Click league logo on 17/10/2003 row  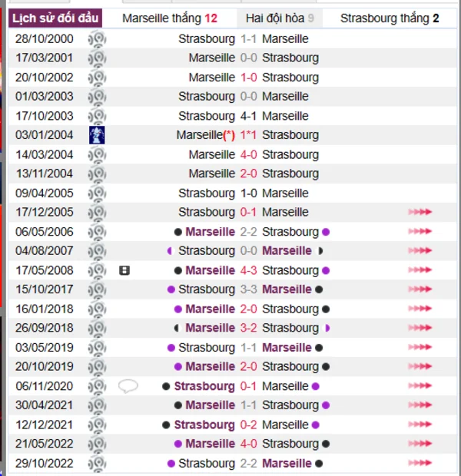(97, 116)
